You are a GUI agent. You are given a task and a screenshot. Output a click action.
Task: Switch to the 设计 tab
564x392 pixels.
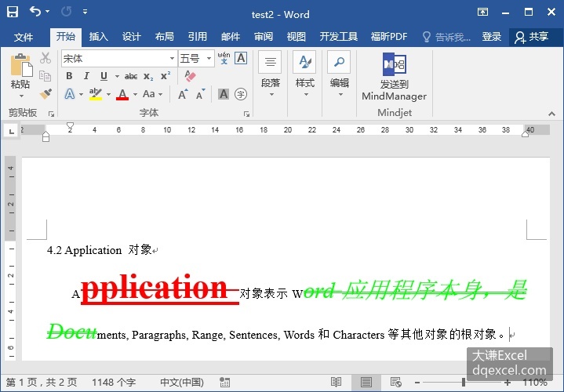click(131, 37)
